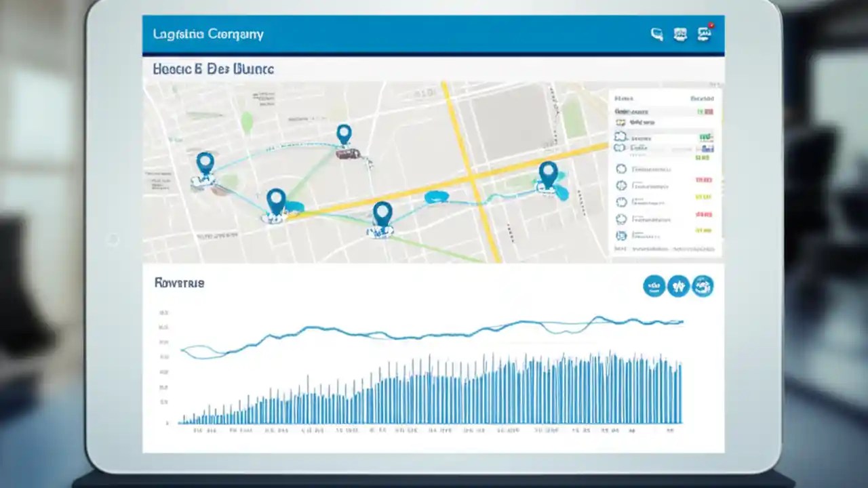Click the notifications icon with red badge
868x488 pixels.
tap(704, 35)
